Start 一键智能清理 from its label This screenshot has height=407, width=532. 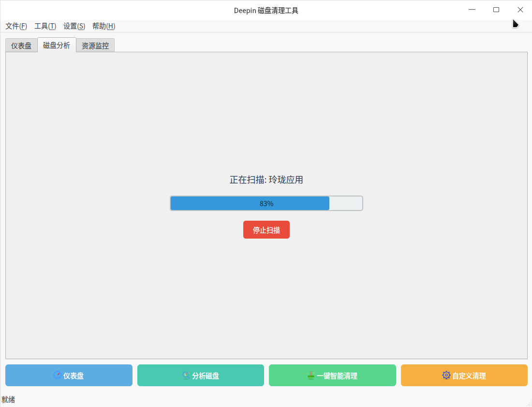tap(337, 376)
